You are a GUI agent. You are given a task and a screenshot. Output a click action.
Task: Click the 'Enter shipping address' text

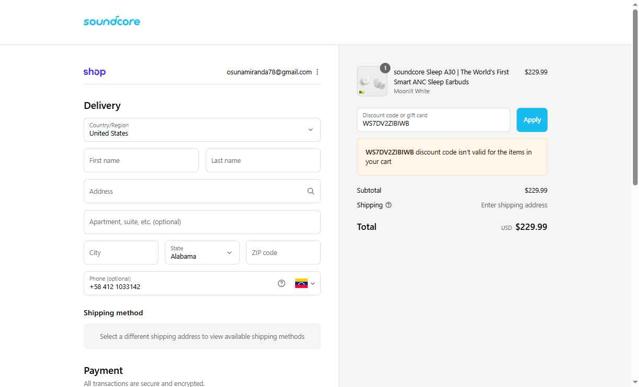click(x=514, y=205)
